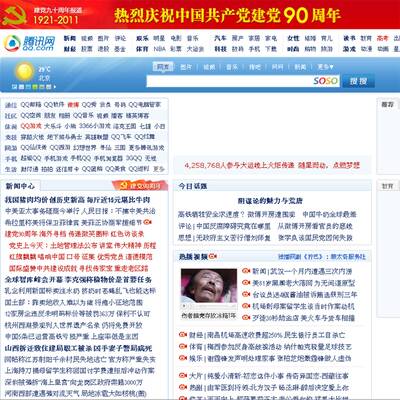Click video icon beside 机场刺母案留学生 row

point(246,306)
